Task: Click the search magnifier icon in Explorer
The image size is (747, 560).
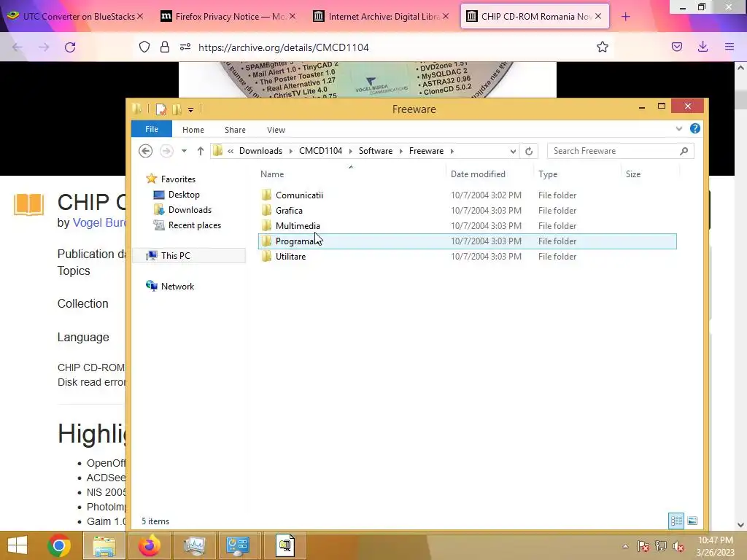Action: [x=684, y=151]
